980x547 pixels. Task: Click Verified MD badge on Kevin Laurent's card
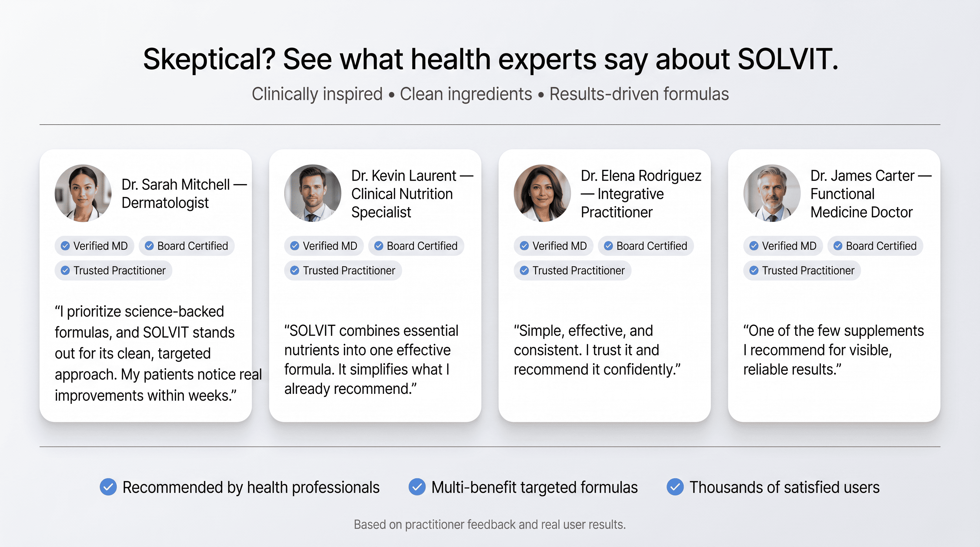click(324, 246)
